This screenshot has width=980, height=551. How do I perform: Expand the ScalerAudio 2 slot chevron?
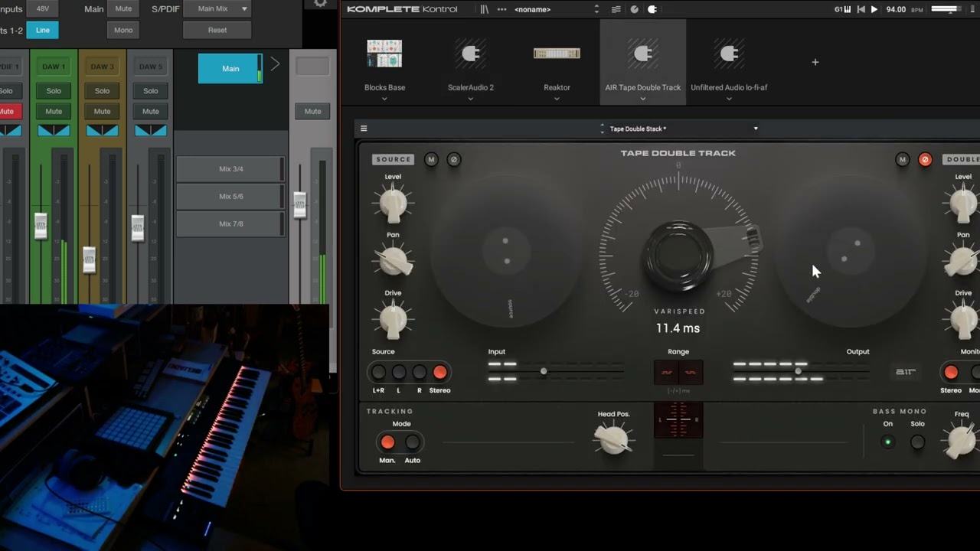pyautogui.click(x=471, y=99)
